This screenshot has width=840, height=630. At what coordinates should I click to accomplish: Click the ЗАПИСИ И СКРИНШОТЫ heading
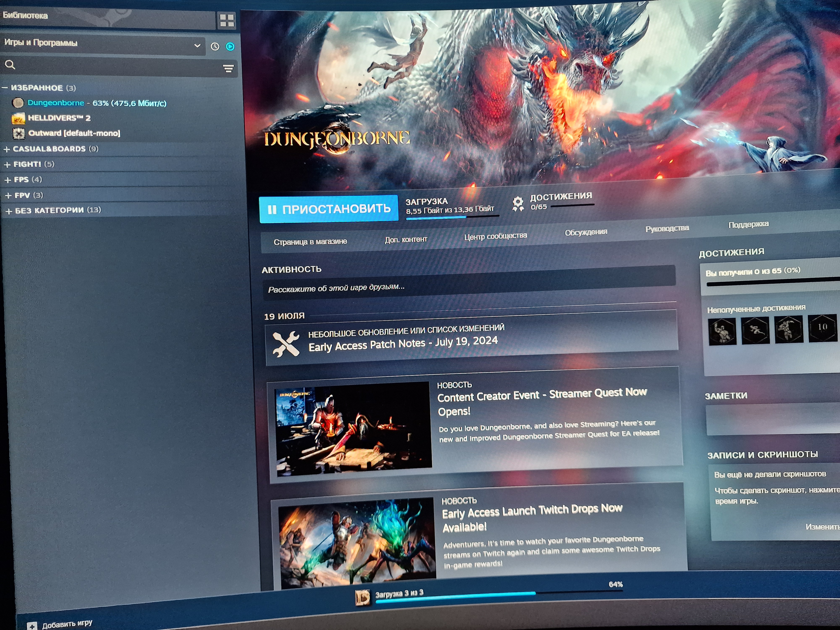(763, 455)
